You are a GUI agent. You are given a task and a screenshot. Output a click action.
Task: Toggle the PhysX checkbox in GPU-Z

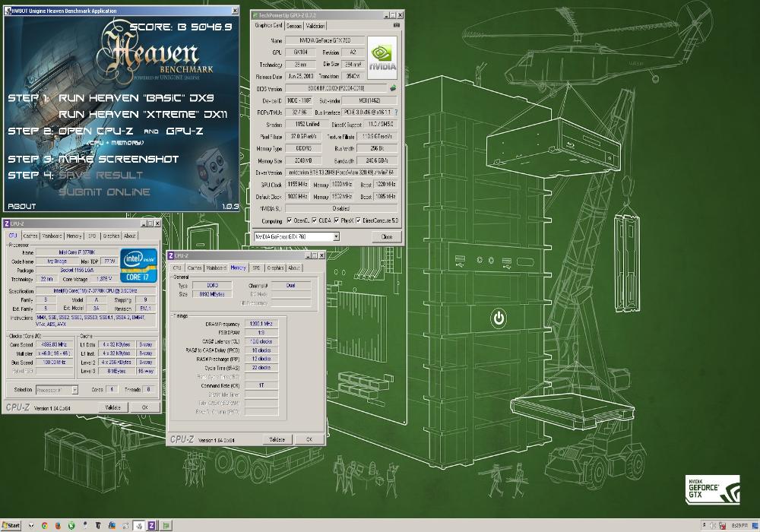[x=337, y=220]
